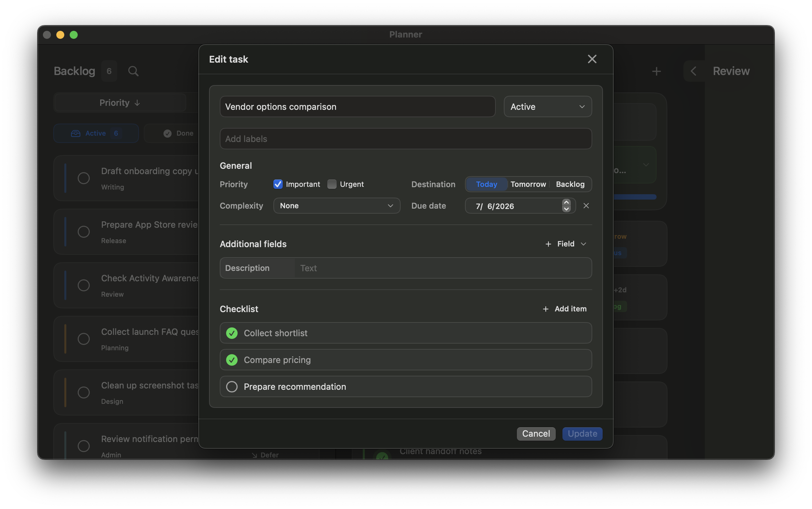
Task: Click the green macOS zoom window button
Action: tap(74, 35)
